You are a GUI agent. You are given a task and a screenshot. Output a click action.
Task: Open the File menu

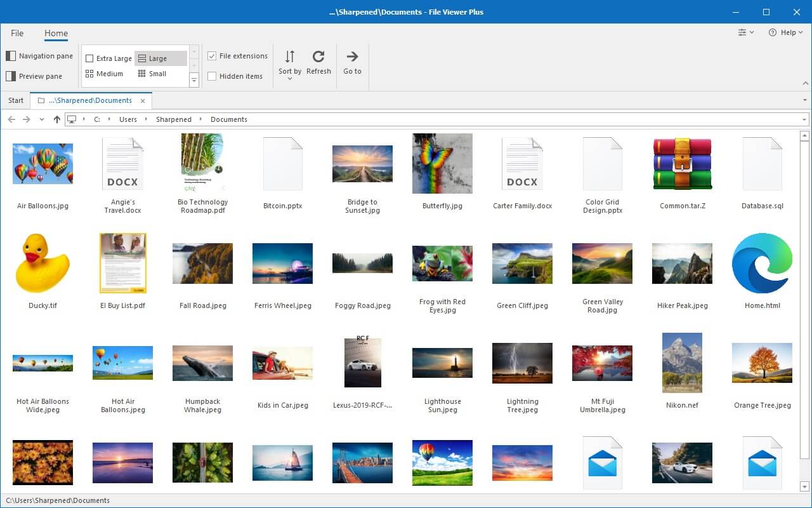(x=17, y=33)
